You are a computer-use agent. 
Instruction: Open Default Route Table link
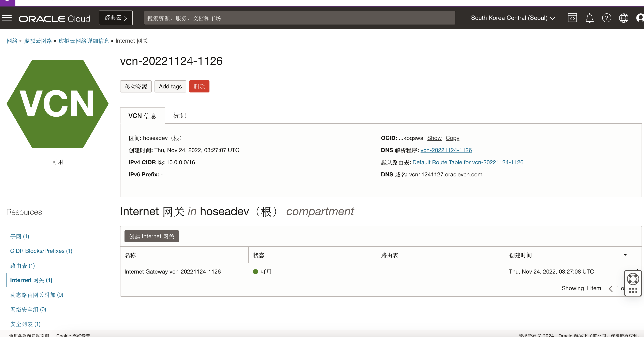(468, 162)
